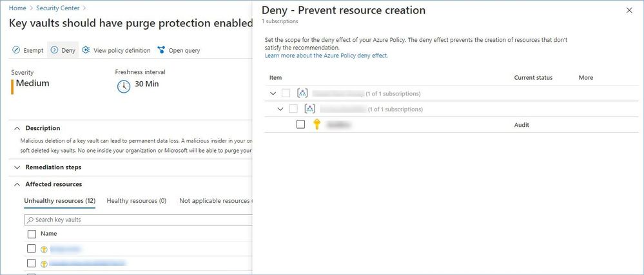Click the key vault icon in Deny panel
Viewport: 644px width, 275px height.
[x=317, y=125]
